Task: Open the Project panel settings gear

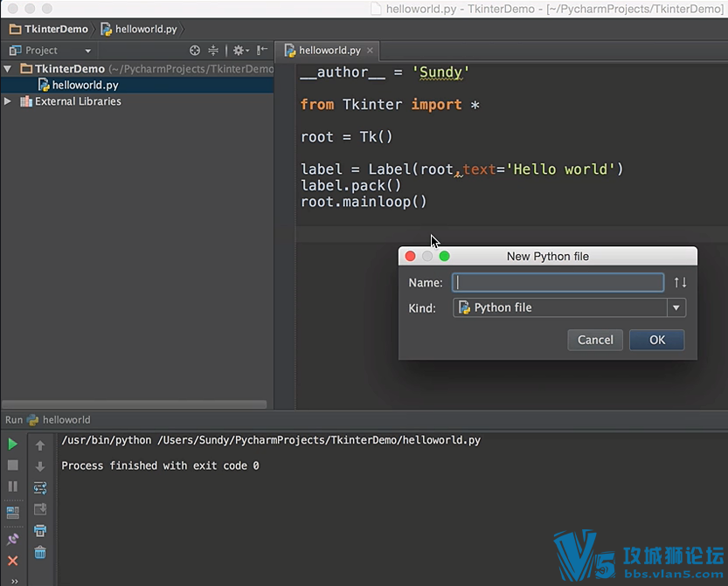Action: coord(240,50)
